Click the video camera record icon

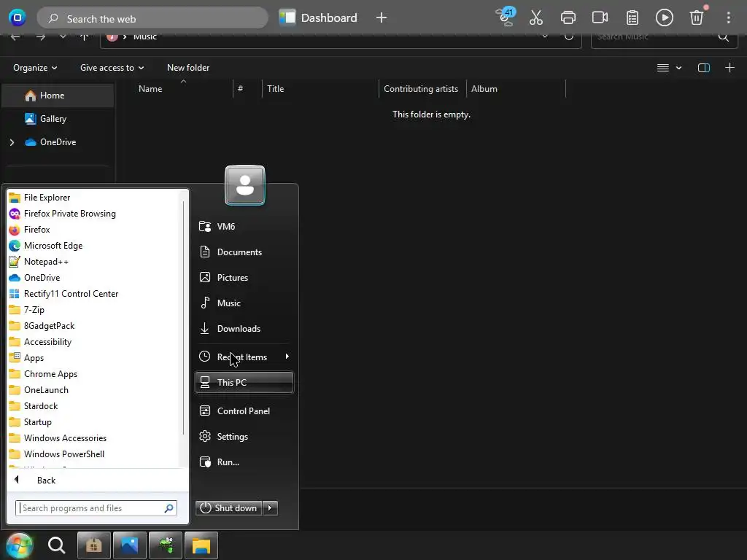point(600,17)
